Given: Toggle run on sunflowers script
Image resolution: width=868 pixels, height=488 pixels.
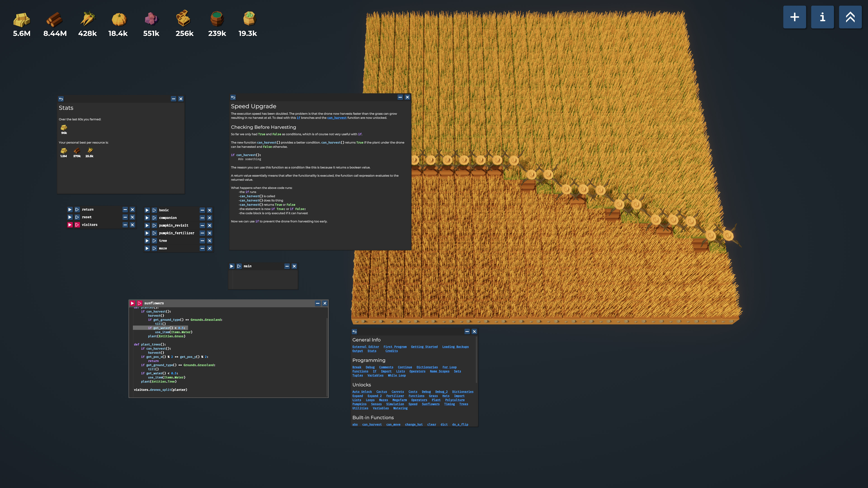Looking at the screenshot, I should coord(132,303).
